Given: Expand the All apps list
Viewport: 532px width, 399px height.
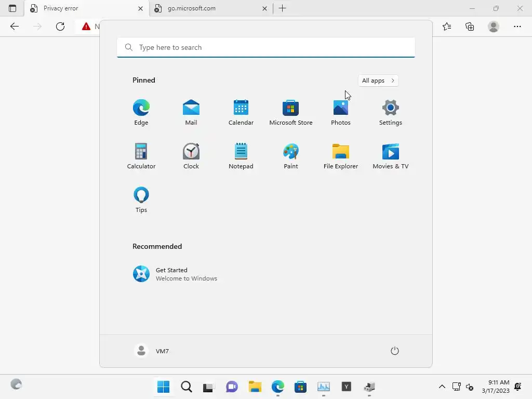Looking at the screenshot, I should click(x=378, y=81).
